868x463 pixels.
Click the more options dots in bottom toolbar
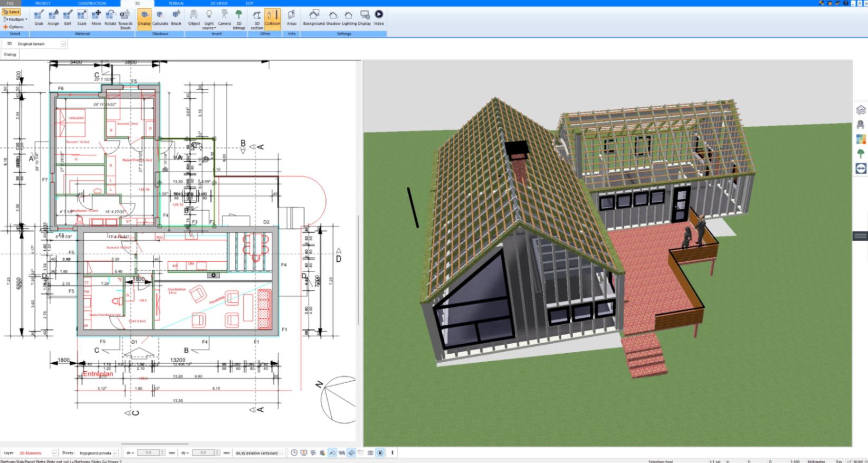(392, 453)
